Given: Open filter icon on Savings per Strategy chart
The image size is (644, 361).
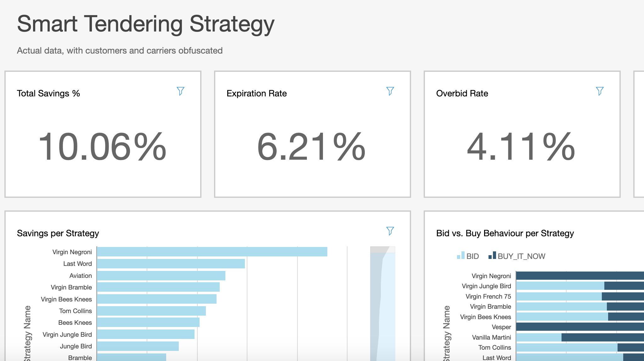Looking at the screenshot, I should click(x=390, y=231).
